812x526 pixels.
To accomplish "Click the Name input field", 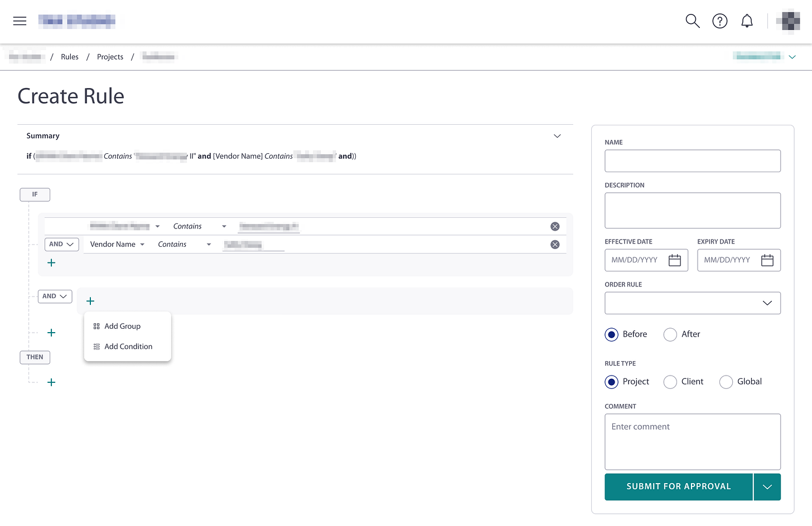I will (x=693, y=161).
